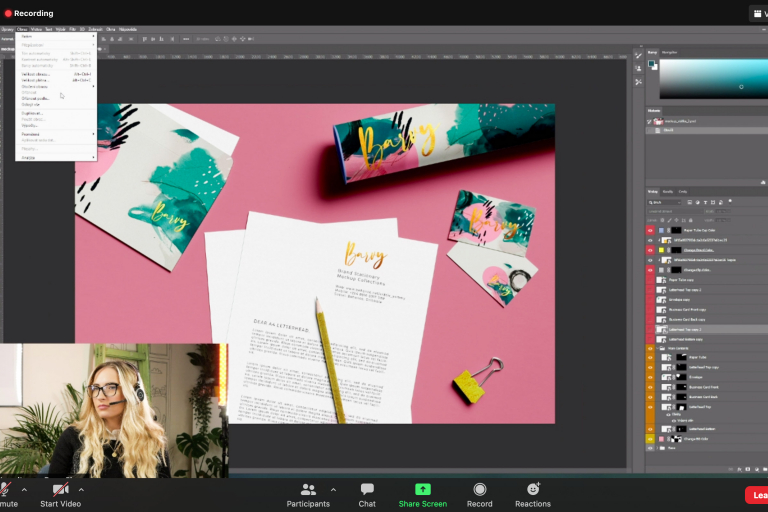Screen dimensions: 768x512
Task: Click the foreground color swatch icon
Action: [651, 64]
